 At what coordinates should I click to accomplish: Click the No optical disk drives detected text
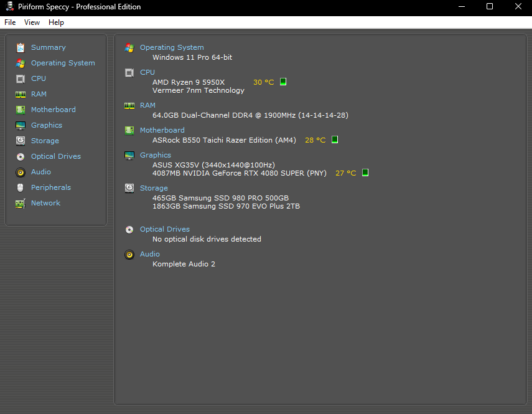(207, 239)
